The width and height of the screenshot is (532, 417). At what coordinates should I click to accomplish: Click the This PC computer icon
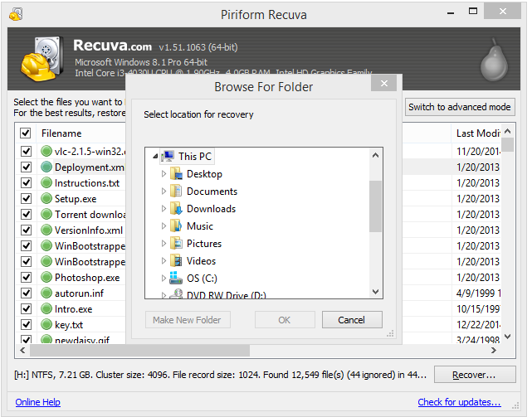168,157
